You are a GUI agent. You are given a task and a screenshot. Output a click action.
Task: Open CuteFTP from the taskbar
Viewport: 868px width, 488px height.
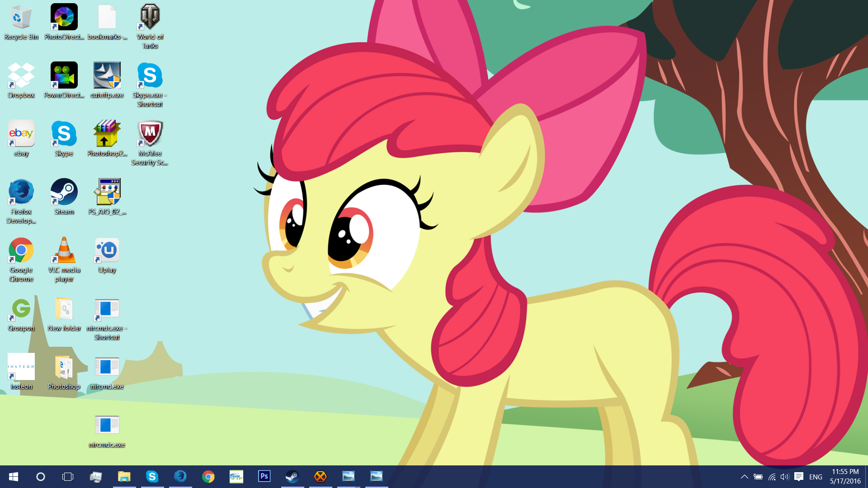coord(236,476)
